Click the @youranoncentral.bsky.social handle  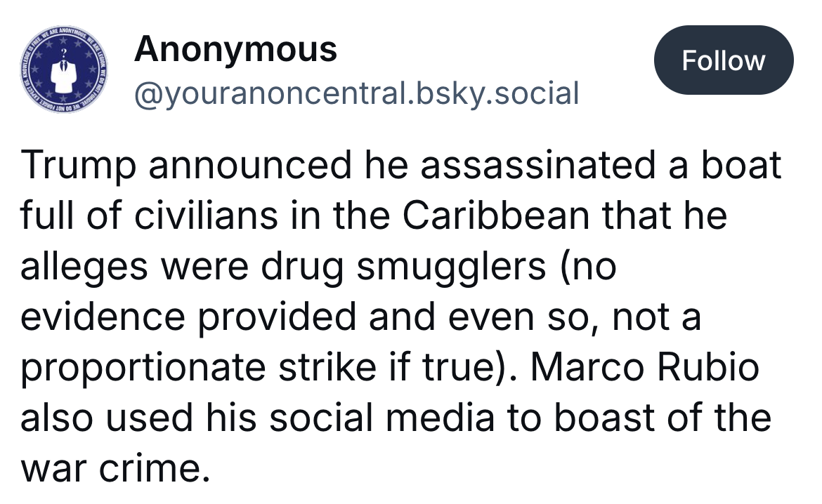pos(356,93)
